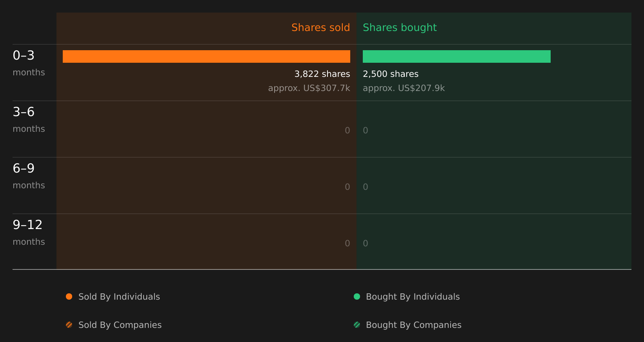This screenshot has height=342, width=644.
Task: Select the Sold By Individuals legend label
Action: click(x=119, y=297)
